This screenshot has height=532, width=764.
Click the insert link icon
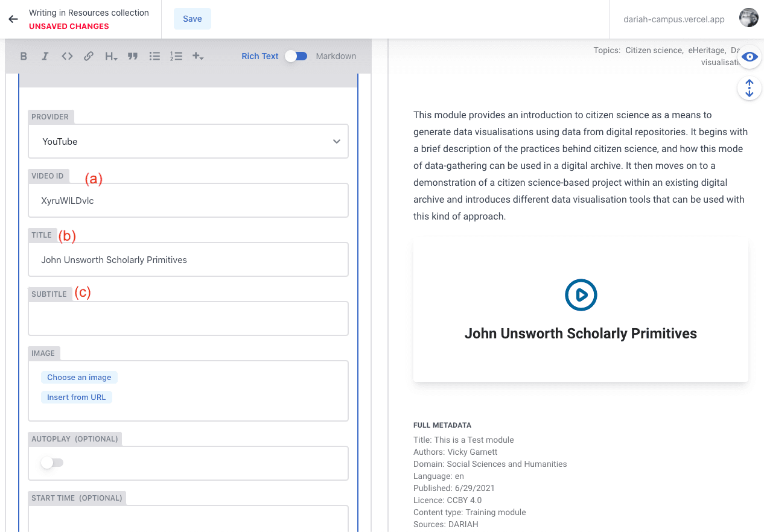click(89, 56)
